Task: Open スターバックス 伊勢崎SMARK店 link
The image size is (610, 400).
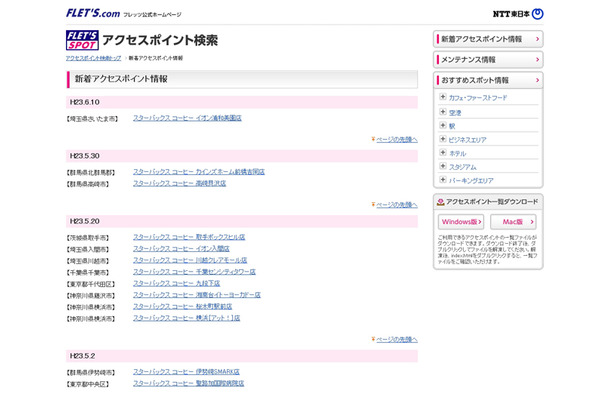Action: (x=186, y=372)
